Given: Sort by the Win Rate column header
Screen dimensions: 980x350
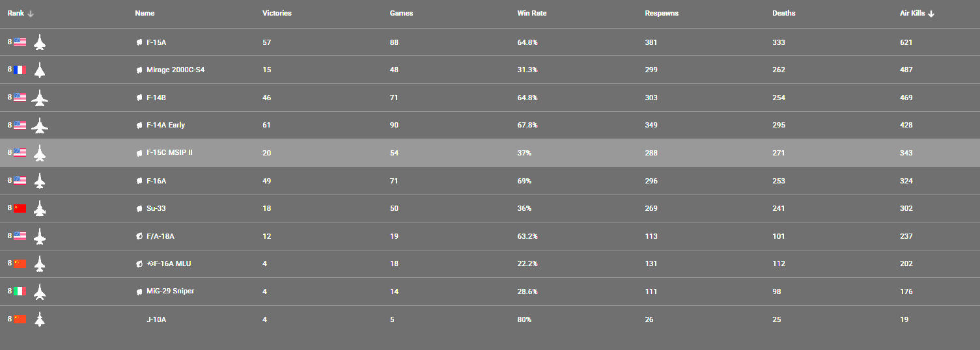Looking at the screenshot, I should 532,13.
